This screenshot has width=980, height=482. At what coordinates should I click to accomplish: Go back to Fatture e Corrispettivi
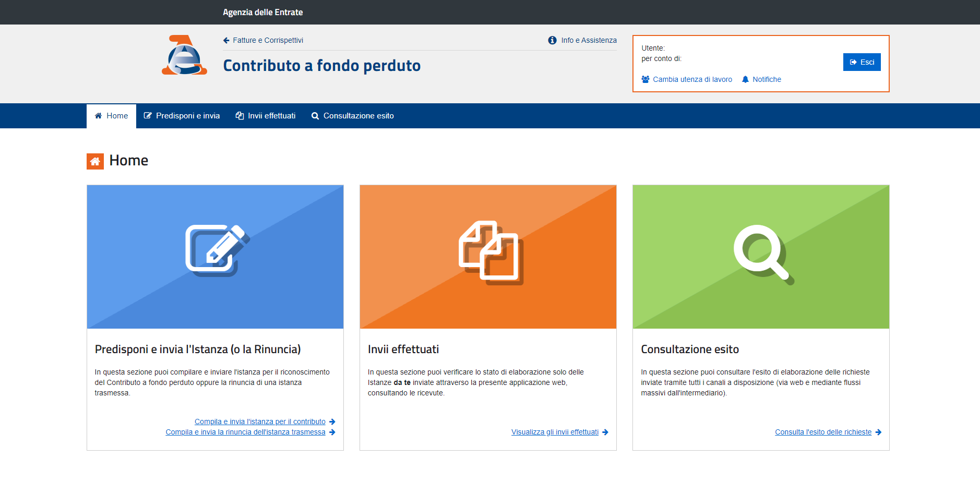point(268,40)
